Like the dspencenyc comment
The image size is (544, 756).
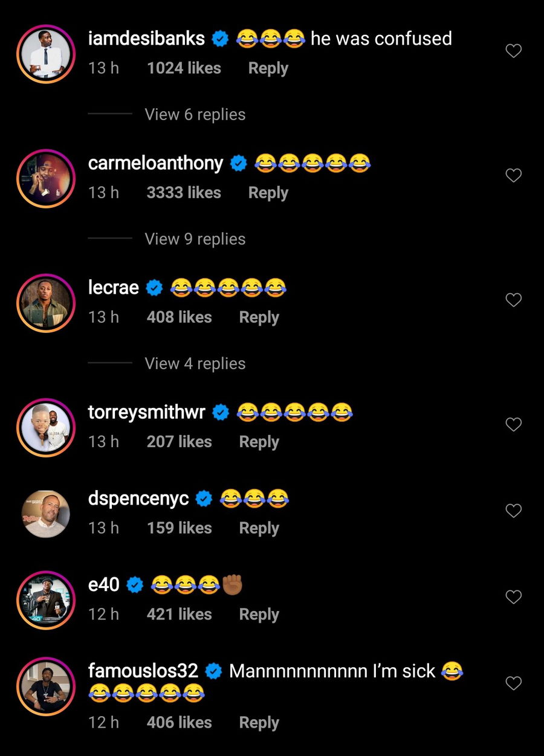tap(513, 511)
